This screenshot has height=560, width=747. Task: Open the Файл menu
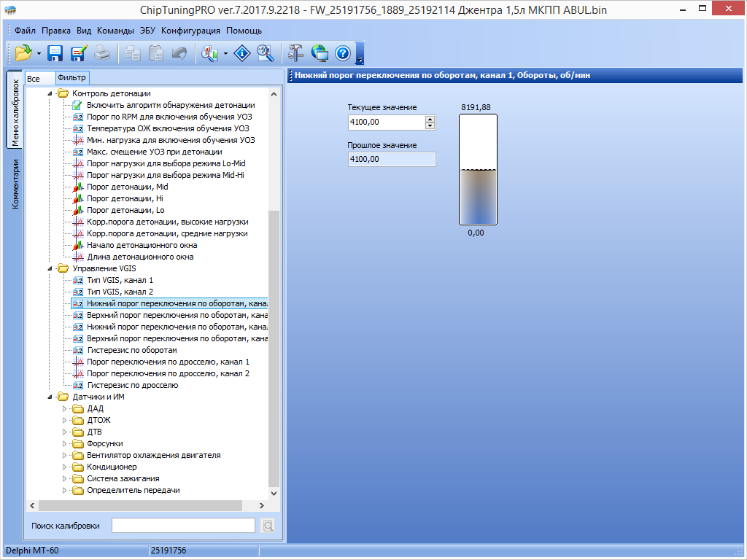(25, 31)
